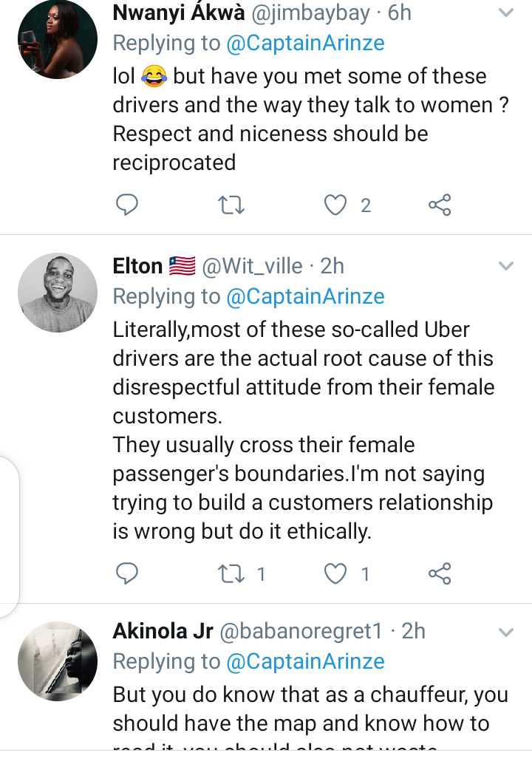Image resolution: width=532 pixels, height=767 pixels.
Task: Expand the dropdown arrow on Elton's tweet
Action: pos(505,265)
